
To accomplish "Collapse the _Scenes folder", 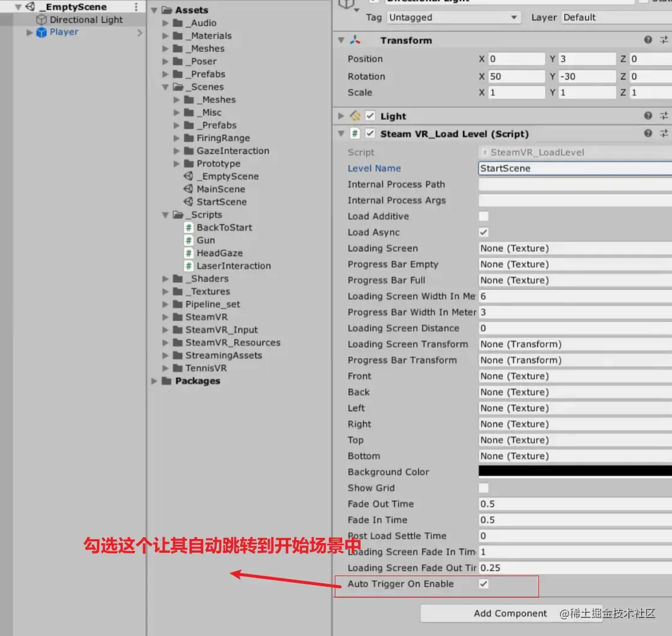I will point(165,87).
